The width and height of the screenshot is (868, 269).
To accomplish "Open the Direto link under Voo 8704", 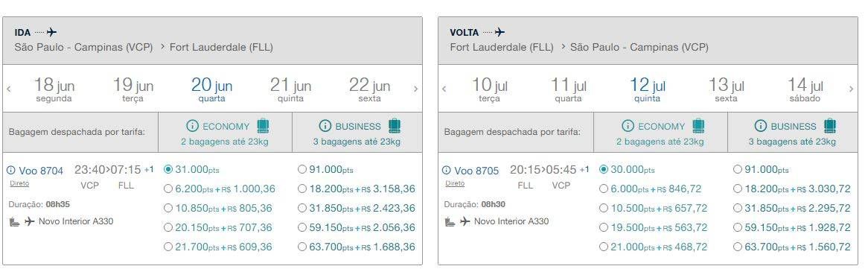I will click(19, 183).
